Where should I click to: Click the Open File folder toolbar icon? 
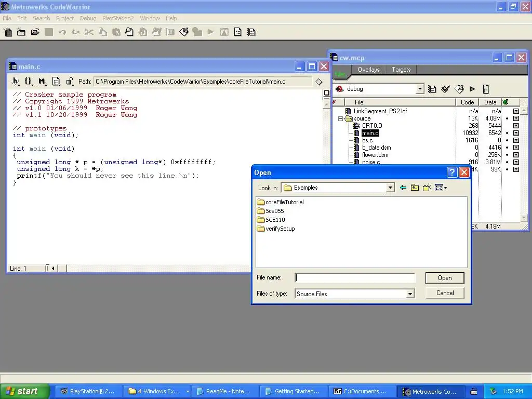click(x=35, y=32)
